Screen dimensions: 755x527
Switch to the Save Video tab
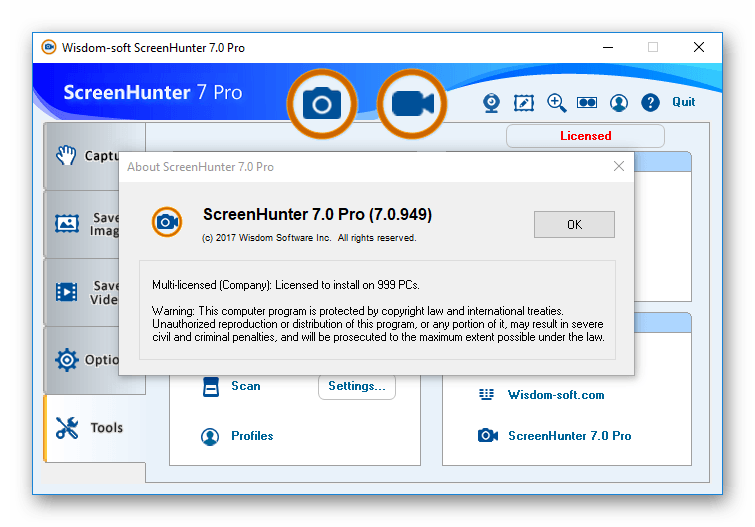point(83,292)
